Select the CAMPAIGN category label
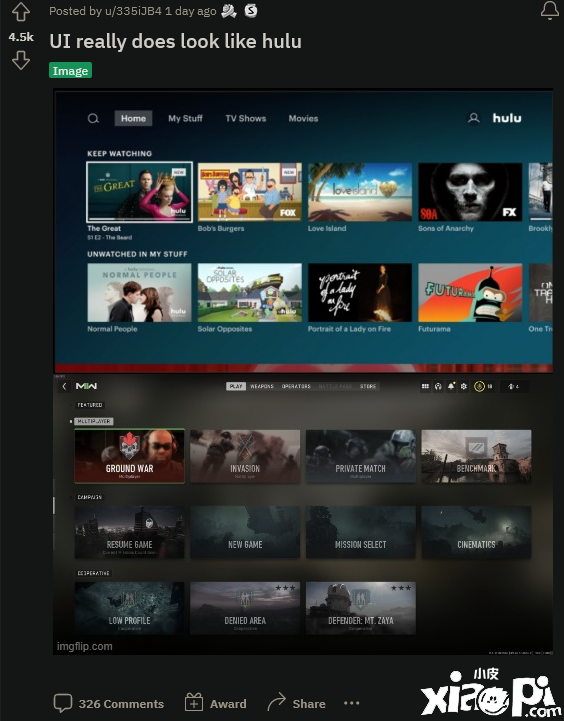Screen dimensions: 564x721 pyautogui.click(x=90, y=498)
